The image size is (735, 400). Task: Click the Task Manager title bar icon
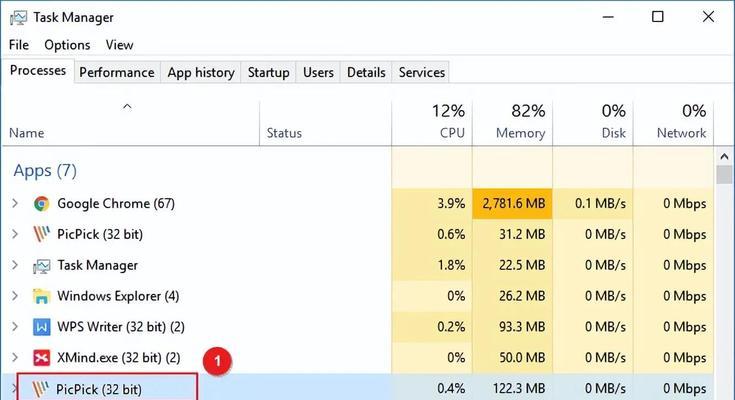click(18, 18)
